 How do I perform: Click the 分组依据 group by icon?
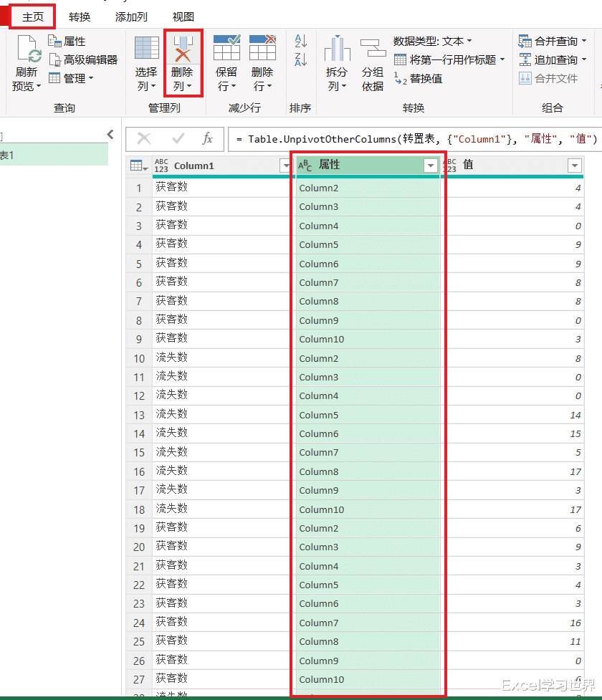coord(373,48)
